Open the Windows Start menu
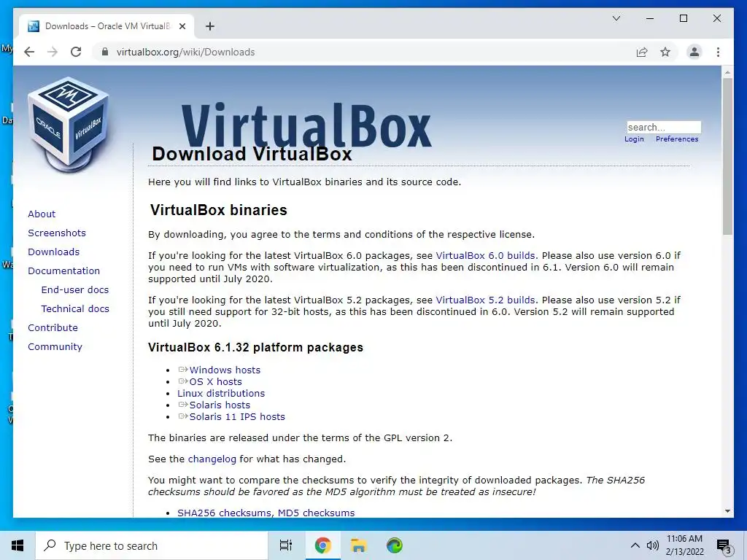This screenshot has height=560, width=747. pos(18,545)
